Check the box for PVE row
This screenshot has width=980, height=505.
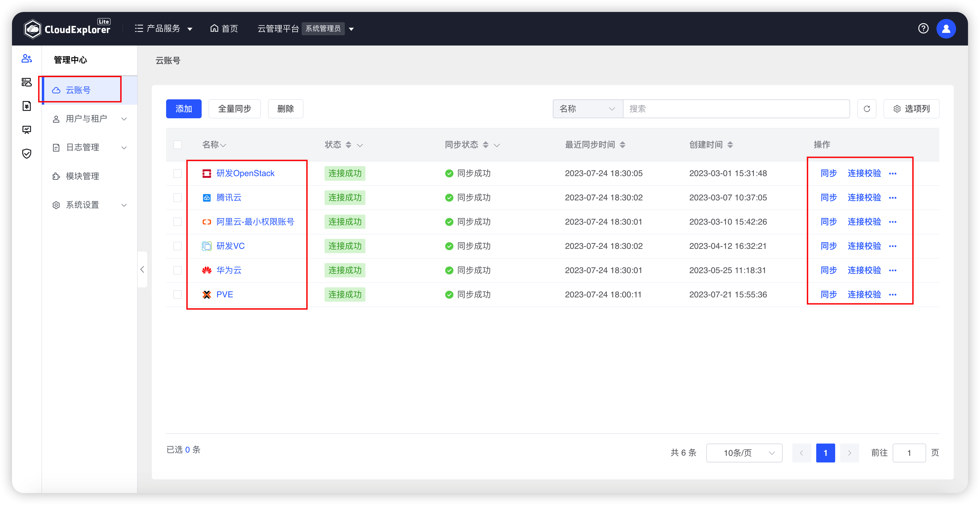tap(178, 295)
